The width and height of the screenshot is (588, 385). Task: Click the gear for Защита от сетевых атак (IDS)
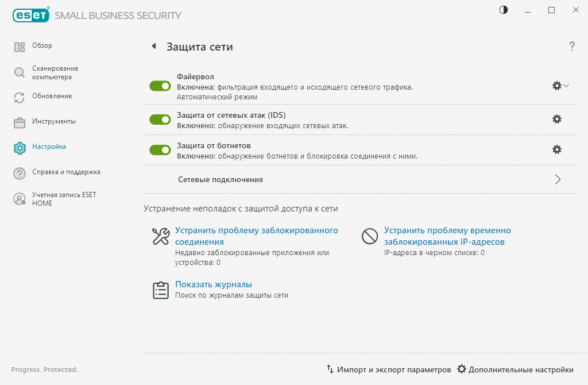(556, 120)
